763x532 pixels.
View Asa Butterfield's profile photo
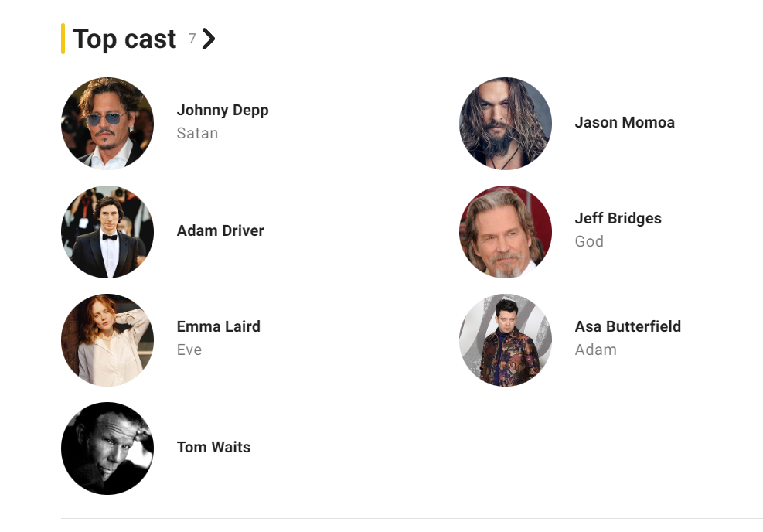[506, 339]
